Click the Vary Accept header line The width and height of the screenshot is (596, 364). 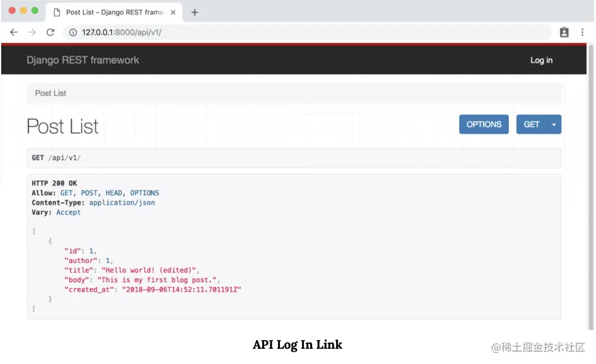[x=56, y=212]
